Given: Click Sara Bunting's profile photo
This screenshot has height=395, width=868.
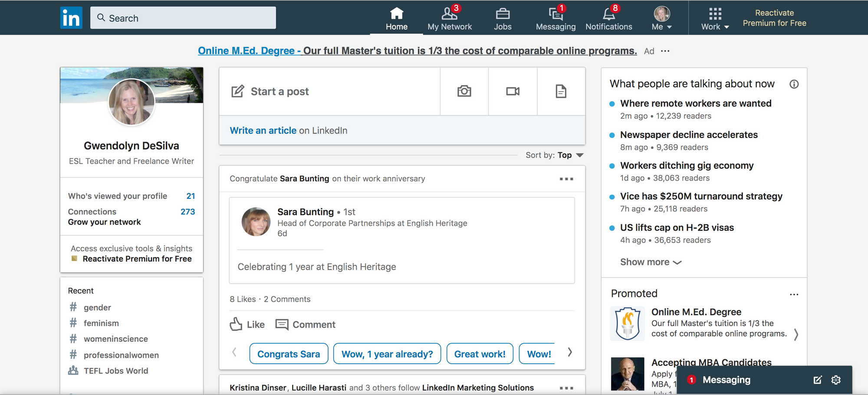Looking at the screenshot, I should tap(256, 221).
